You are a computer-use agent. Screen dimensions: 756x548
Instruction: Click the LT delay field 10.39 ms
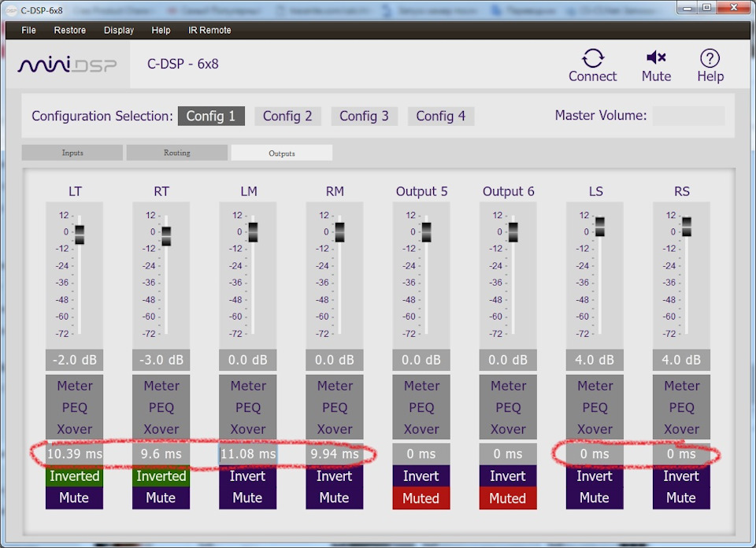74,454
